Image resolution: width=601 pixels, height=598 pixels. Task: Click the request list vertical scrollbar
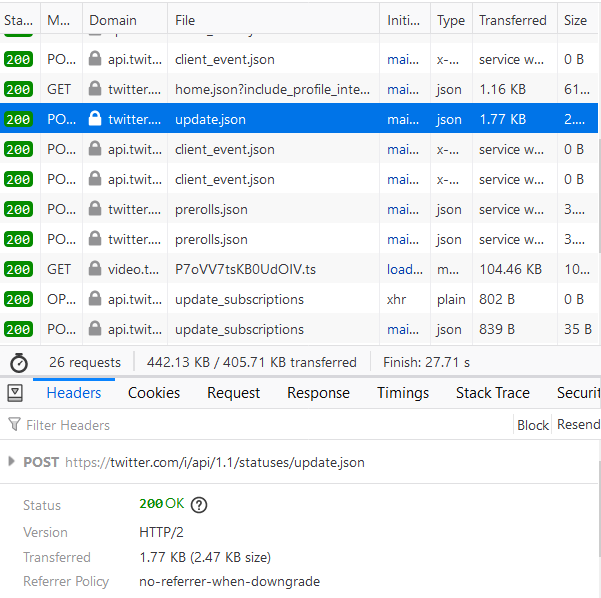coord(599,196)
